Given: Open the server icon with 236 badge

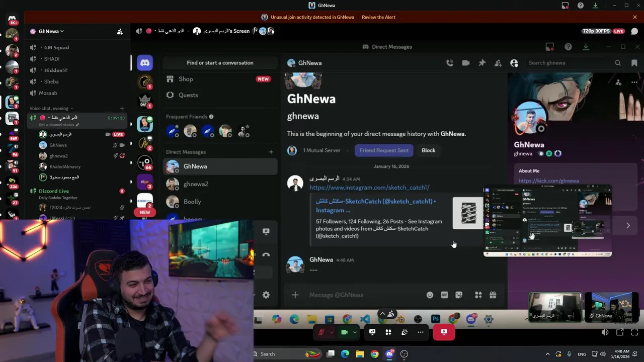Looking at the screenshot, I should tap(12, 183).
